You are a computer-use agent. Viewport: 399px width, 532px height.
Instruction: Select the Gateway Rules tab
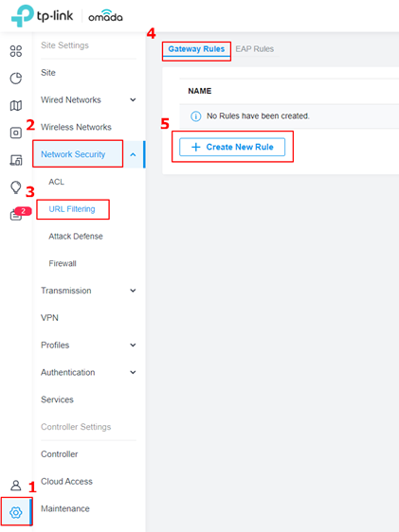click(x=196, y=49)
